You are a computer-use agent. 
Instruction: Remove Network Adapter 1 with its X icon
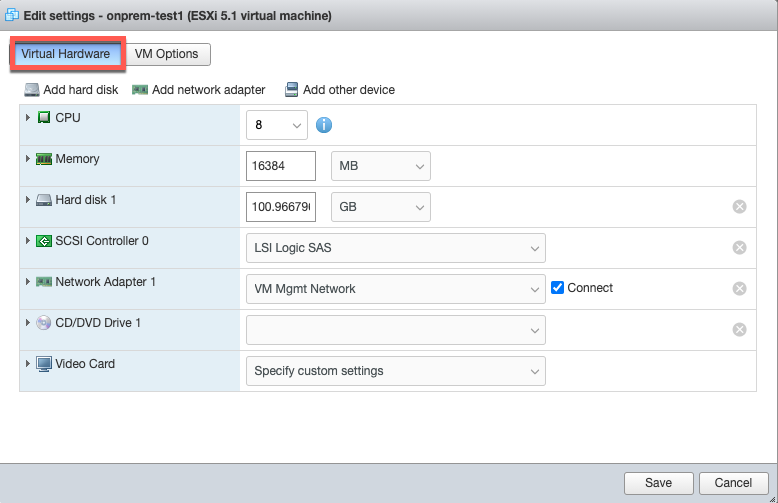pyautogui.click(x=739, y=289)
